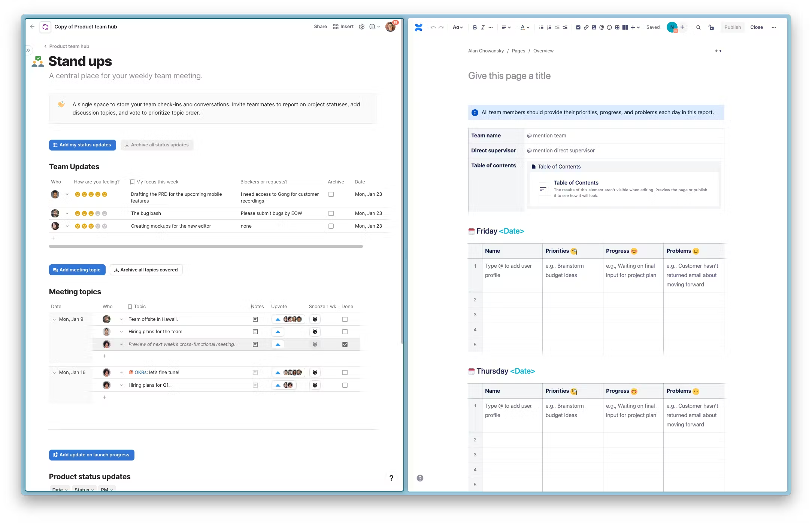Click Add my status updates button
The image size is (812, 523).
(x=82, y=145)
